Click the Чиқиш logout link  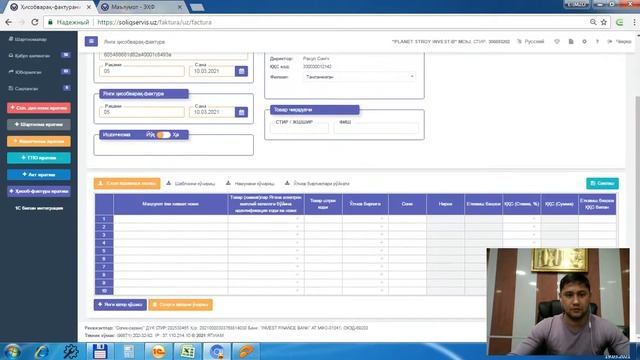click(619, 42)
